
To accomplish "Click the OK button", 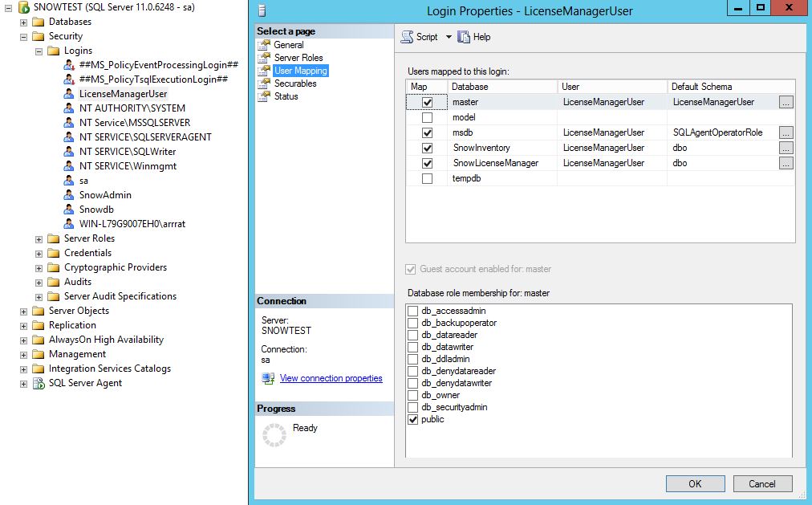I will (695, 484).
